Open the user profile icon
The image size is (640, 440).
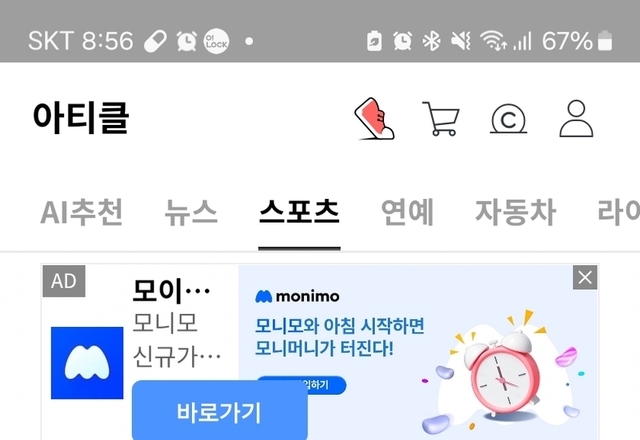576,118
